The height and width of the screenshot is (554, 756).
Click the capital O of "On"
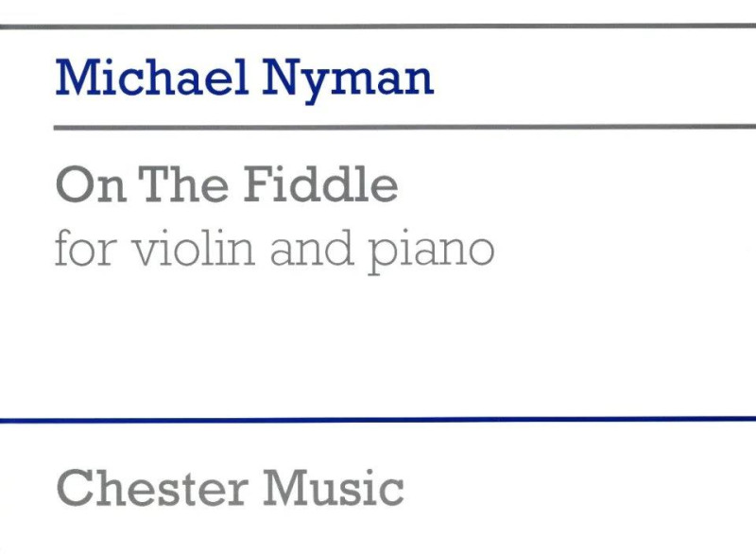pyautogui.click(x=74, y=184)
